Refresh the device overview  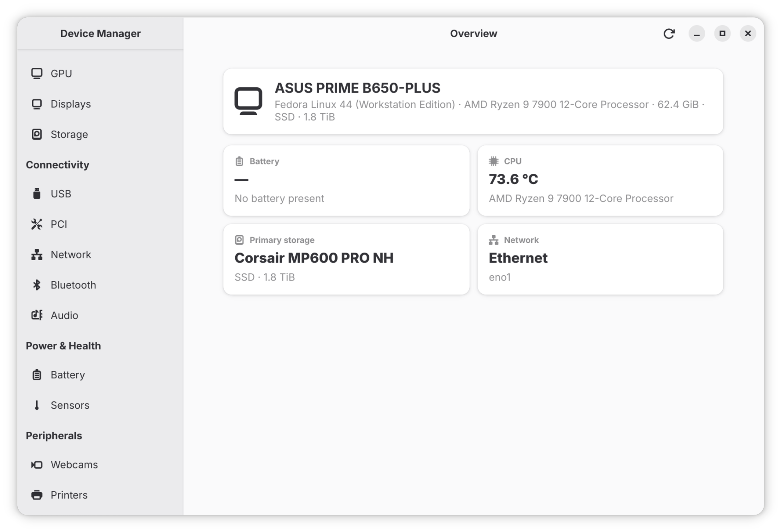click(669, 34)
